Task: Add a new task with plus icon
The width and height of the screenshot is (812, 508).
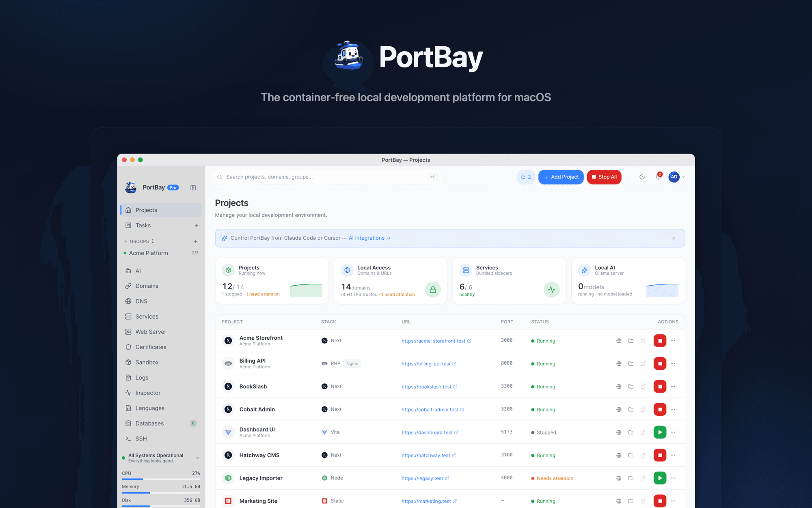Action: pyautogui.click(x=197, y=225)
